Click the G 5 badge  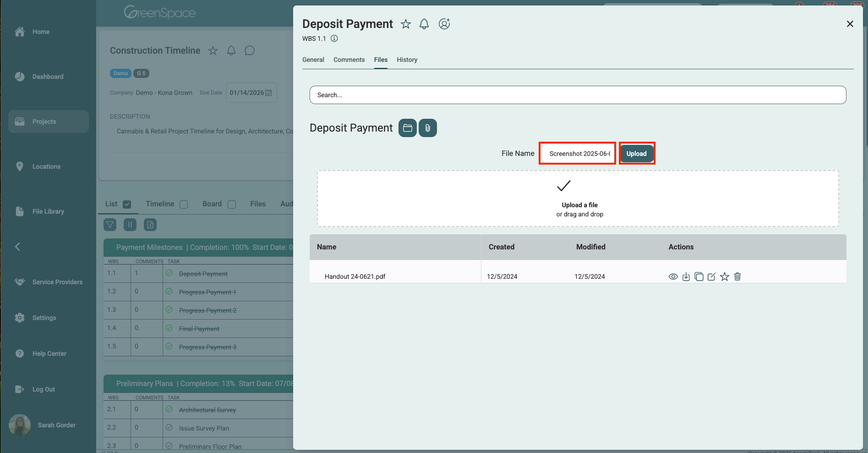pos(141,73)
